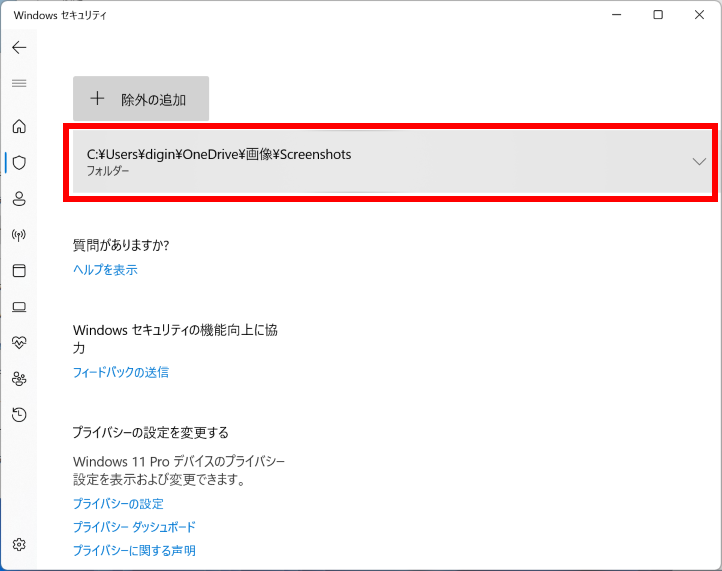Open the フィードバックの送信 link

(121, 372)
